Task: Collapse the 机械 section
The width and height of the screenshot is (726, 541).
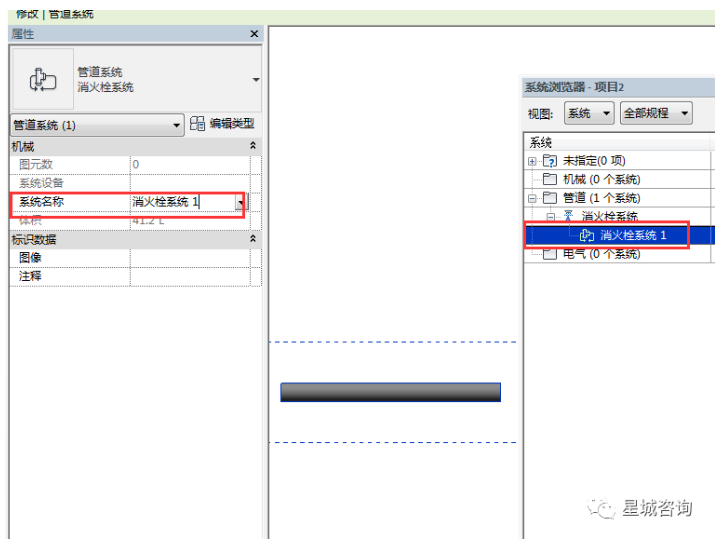Action: tap(253, 146)
